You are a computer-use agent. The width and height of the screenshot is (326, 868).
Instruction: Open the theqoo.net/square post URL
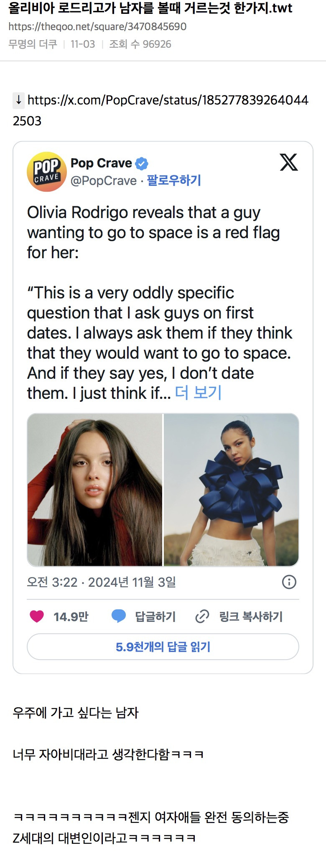[x=97, y=26]
